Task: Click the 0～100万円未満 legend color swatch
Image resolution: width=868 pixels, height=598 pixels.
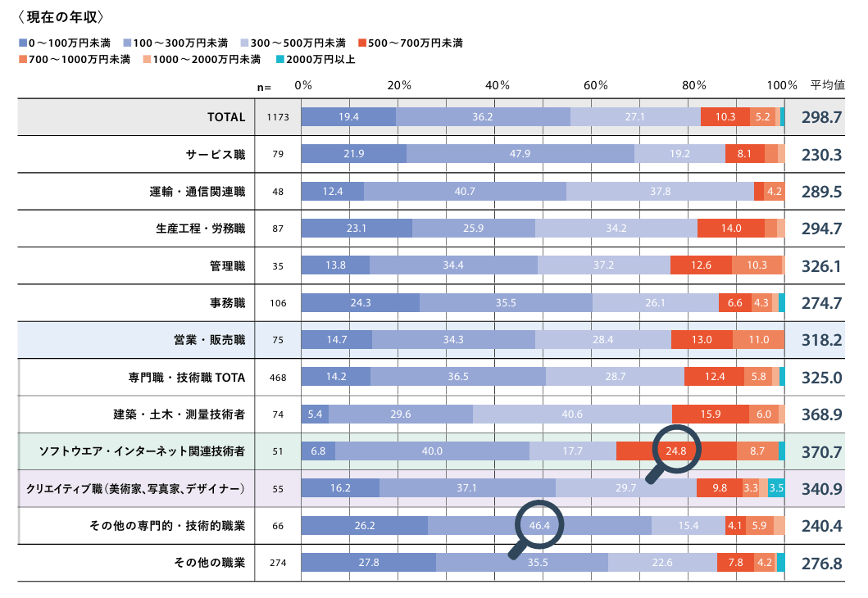Action: 22,43
